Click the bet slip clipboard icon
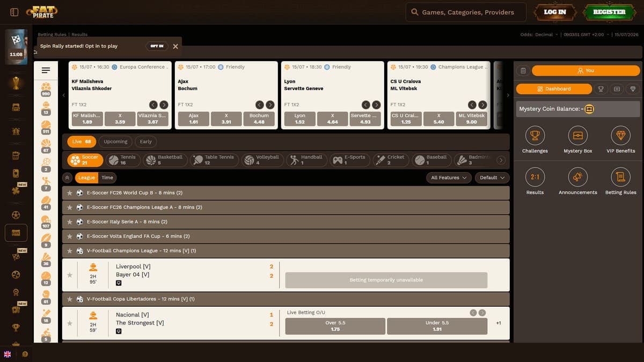This screenshot has height=362, width=644. pos(523,71)
